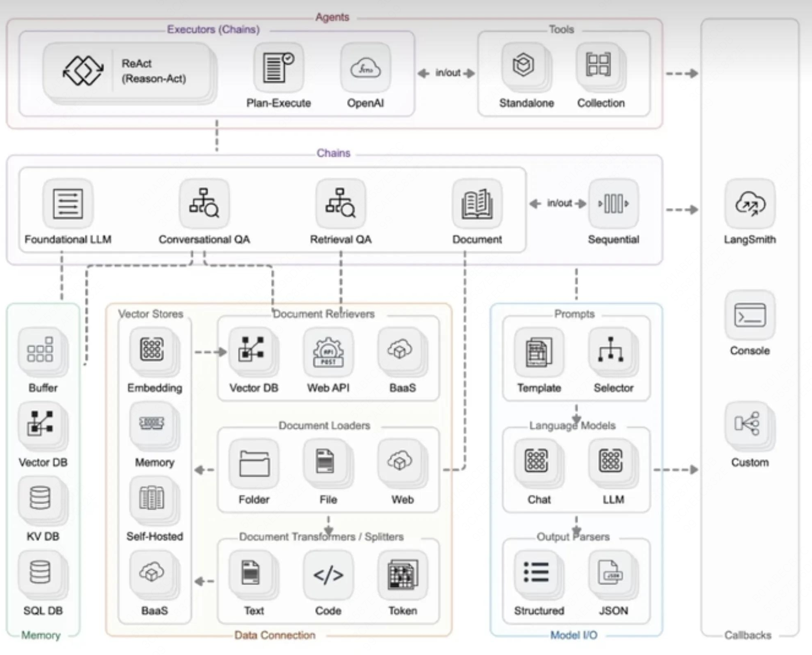
Task: Click the Data Connection section label
Action: tap(275, 635)
